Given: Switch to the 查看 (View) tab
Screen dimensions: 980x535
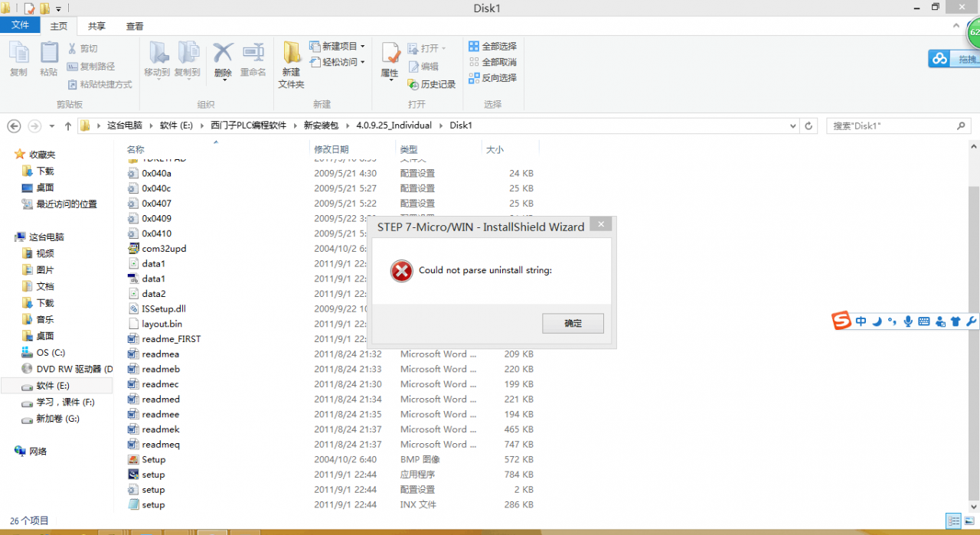Looking at the screenshot, I should (135, 26).
